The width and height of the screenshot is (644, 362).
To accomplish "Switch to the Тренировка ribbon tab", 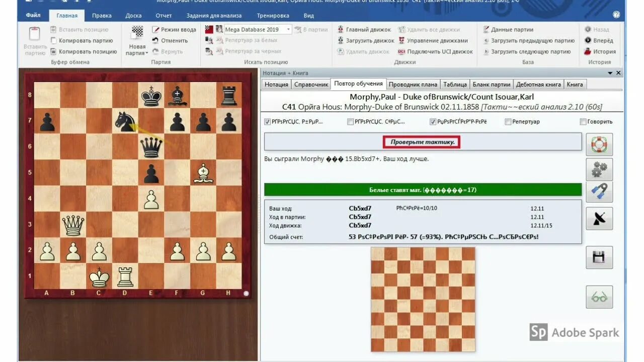I will point(273,16).
